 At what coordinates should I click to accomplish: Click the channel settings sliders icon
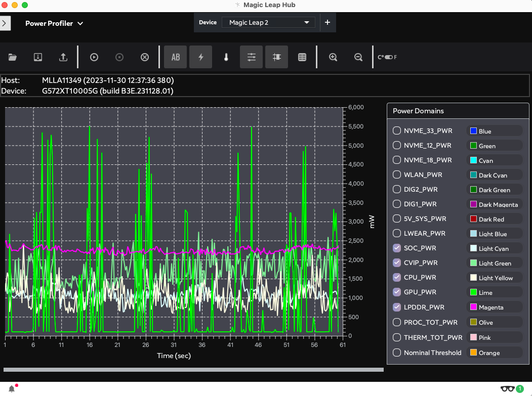(251, 57)
